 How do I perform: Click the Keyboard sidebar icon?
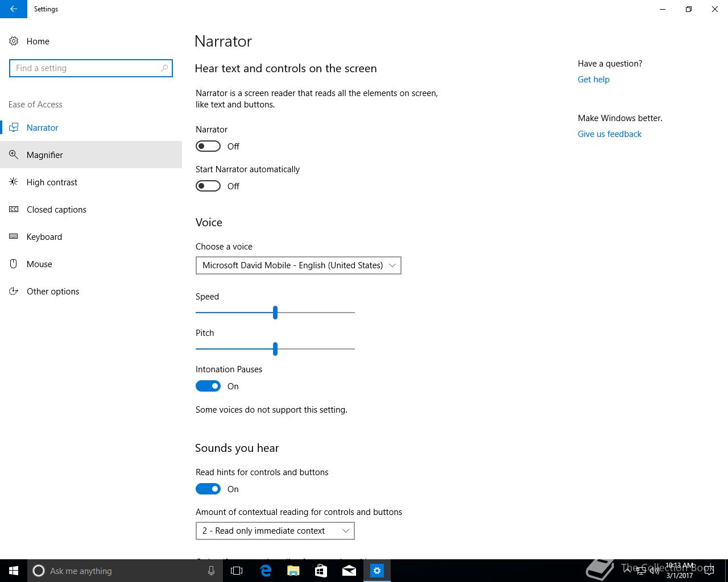click(14, 236)
